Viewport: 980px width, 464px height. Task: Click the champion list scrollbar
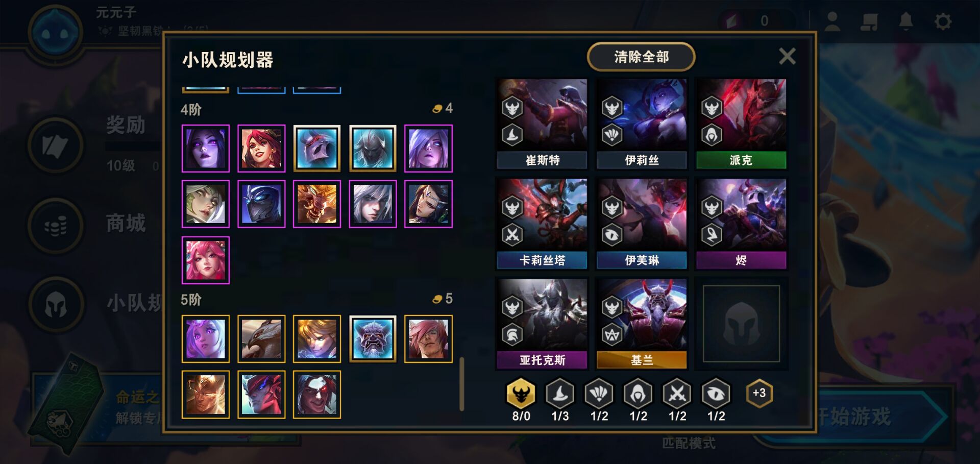tap(462, 384)
